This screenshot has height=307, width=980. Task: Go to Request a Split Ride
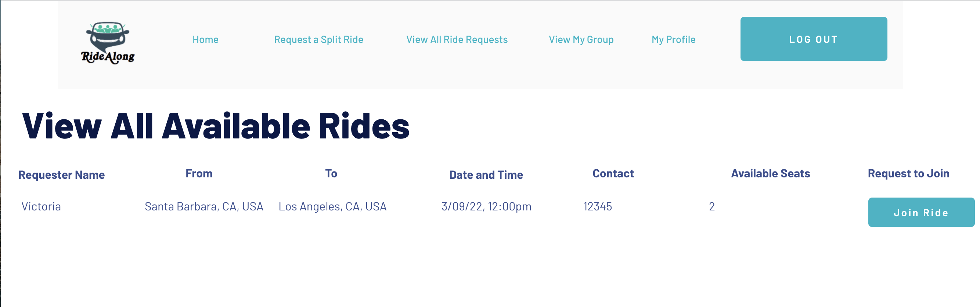(318, 40)
